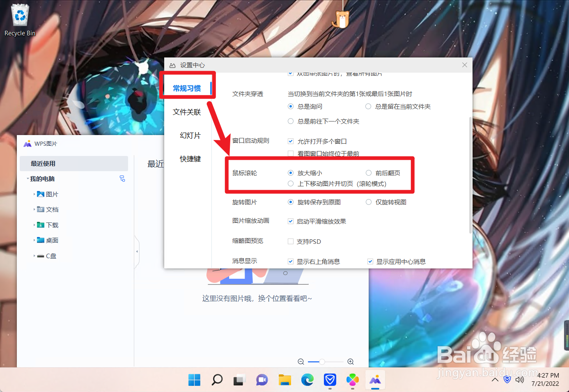The height and width of the screenshot is (392, 569).
Task: Launch Microsoft Edge from the taskbar
Action: 307,380
